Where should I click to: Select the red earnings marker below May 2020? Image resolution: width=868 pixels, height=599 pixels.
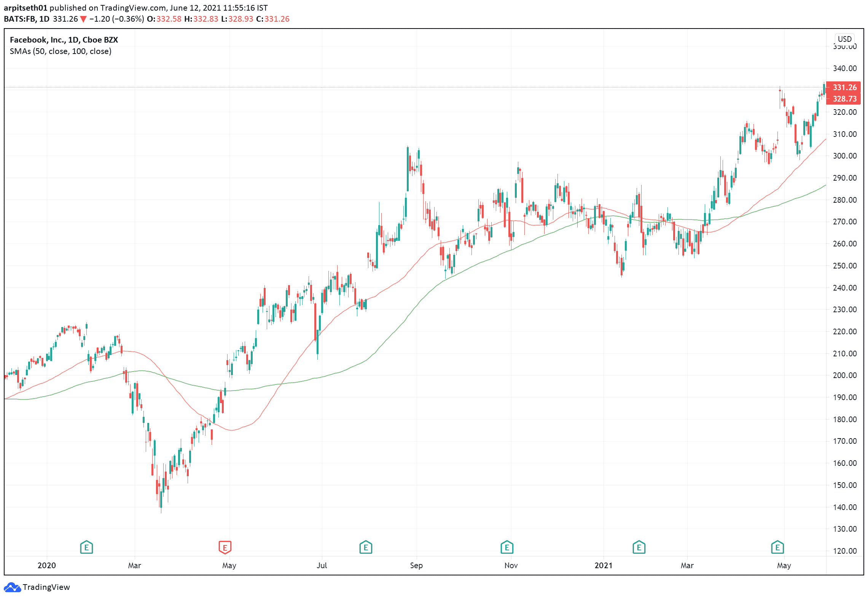225,547
